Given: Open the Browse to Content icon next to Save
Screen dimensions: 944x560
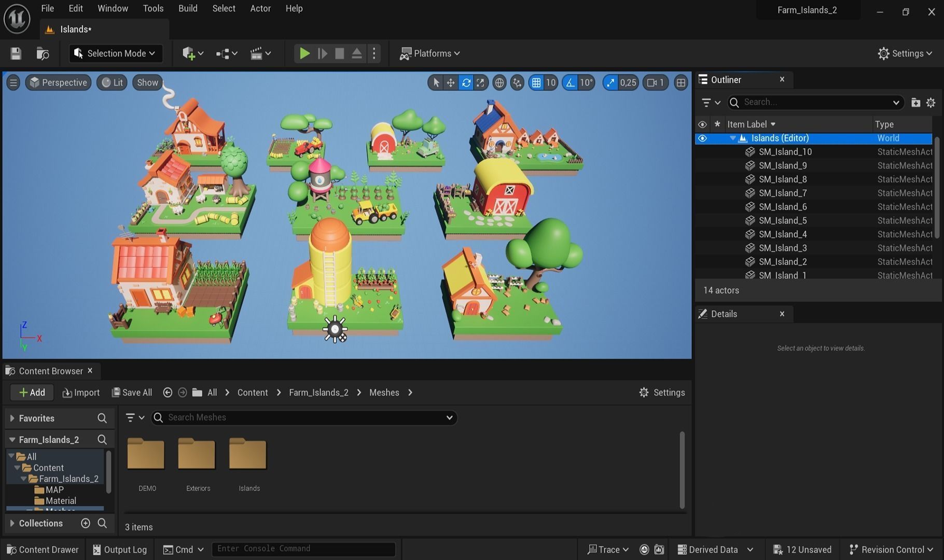Looking at the screenshot, I should [x=43, y=53].
